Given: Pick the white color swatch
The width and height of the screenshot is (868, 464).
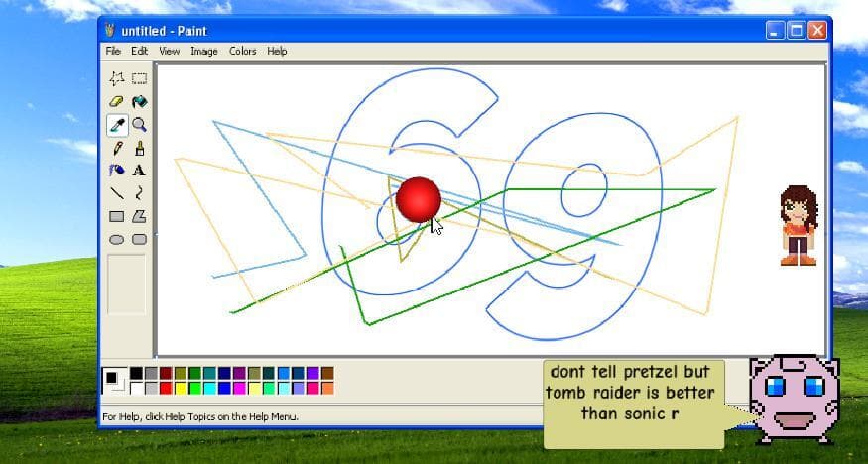Looking at the screenshot, I should point(136,389).
